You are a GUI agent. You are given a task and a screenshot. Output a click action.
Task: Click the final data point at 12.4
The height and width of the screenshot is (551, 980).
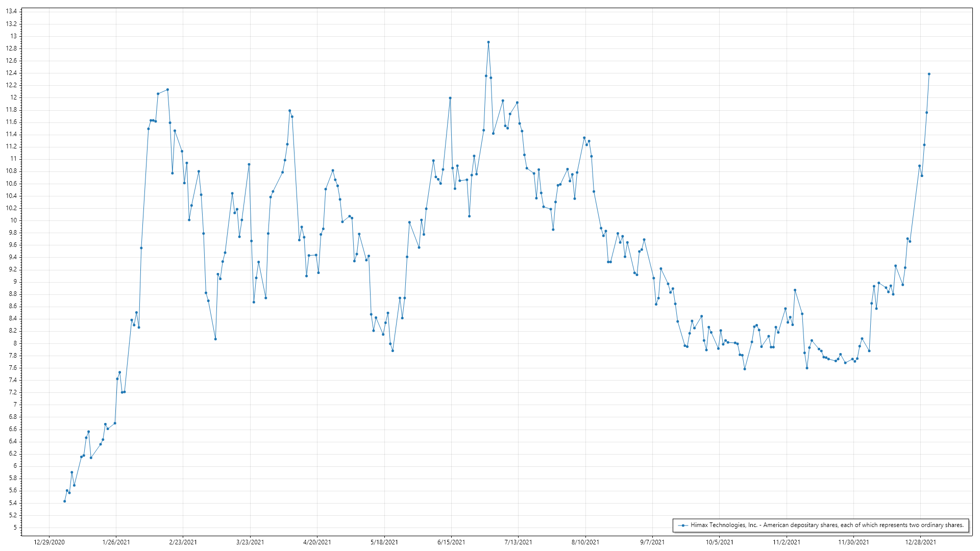click(929, 74)
